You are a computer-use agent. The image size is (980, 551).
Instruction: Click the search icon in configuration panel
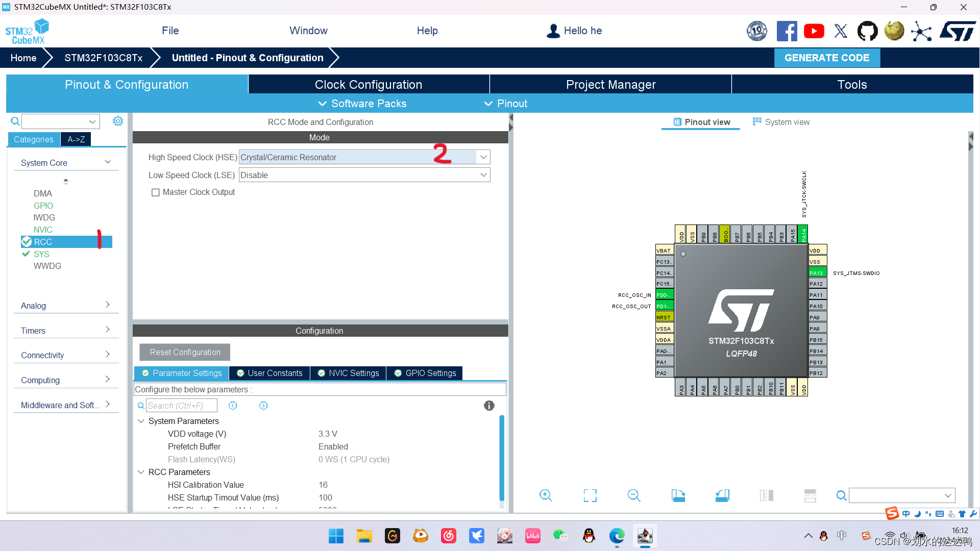click(141, 406)
